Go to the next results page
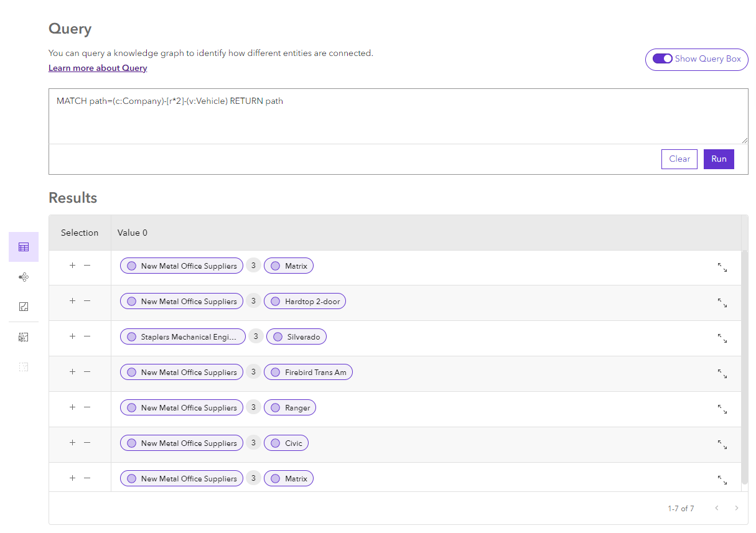 [737, 509]
